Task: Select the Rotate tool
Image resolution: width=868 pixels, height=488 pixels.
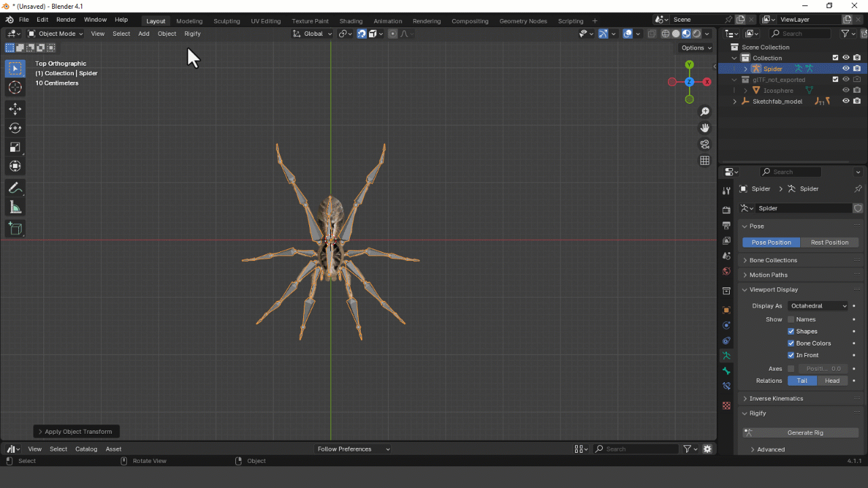Action: coord(15,128)
